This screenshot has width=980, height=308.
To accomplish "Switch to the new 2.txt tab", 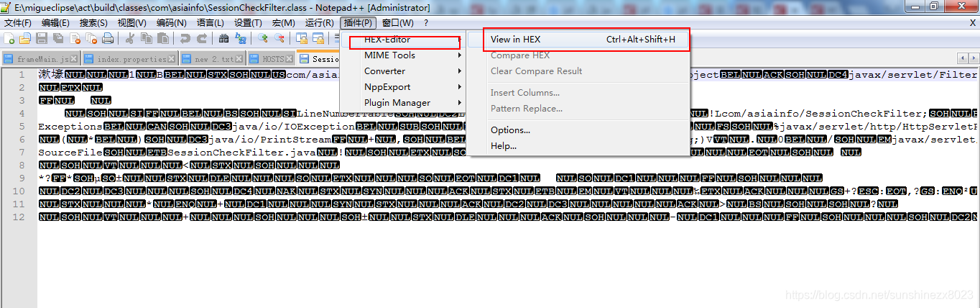I will 213,59.
